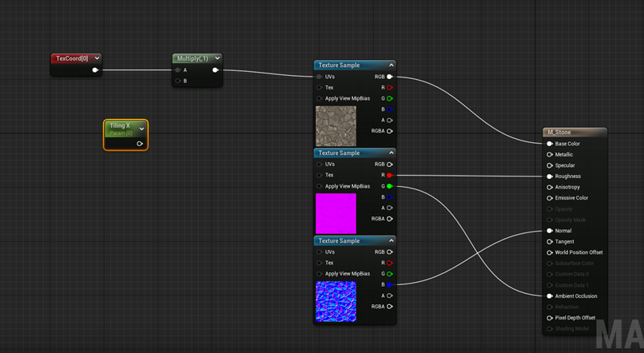Collapse the top Texture Sample node
The height and width of the screenshot is (353, 644).
pos(392,65)
